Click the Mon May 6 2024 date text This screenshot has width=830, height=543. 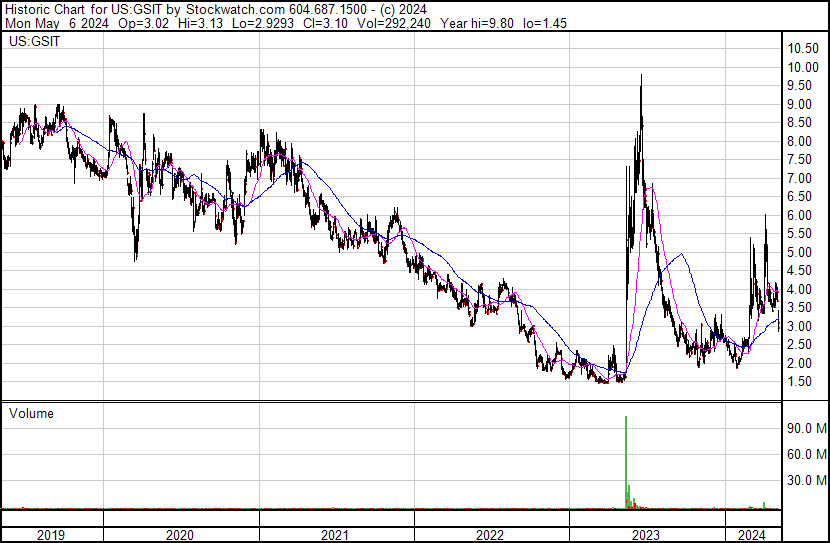point(57,23)
